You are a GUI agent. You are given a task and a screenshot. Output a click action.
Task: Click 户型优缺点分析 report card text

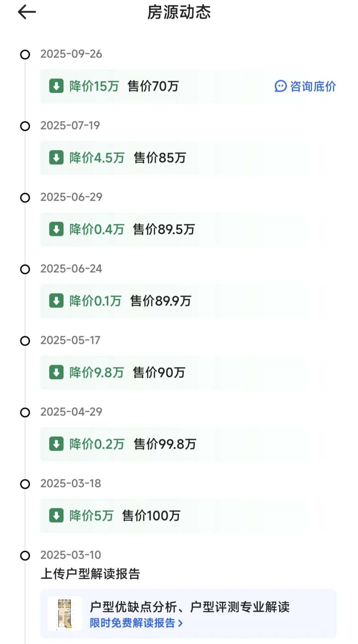click(x=190, y=607)
